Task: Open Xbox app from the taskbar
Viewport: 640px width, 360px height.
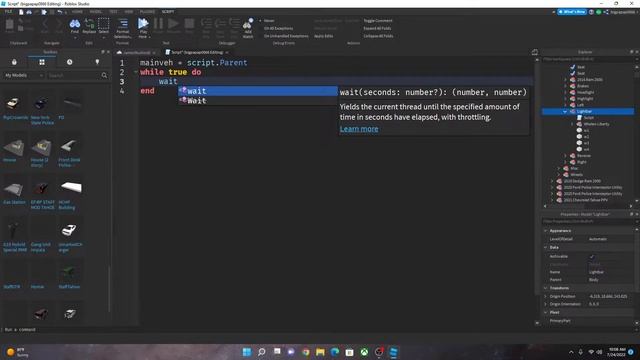Action: 364,352
